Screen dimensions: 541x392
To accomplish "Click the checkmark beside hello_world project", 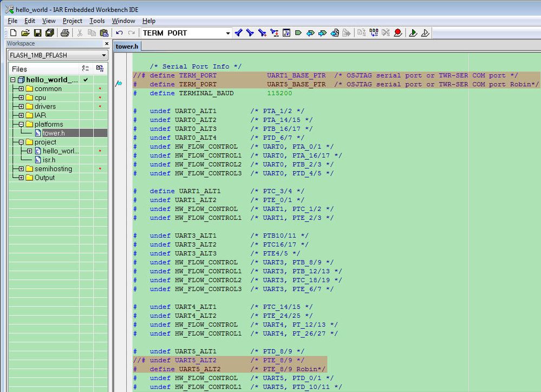I will 86,80.
